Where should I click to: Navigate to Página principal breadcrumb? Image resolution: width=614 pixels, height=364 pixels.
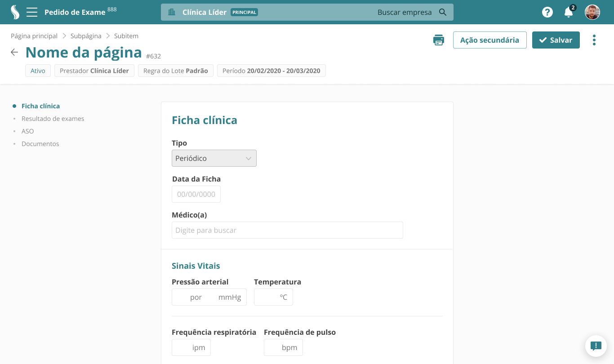click(34, 36)
